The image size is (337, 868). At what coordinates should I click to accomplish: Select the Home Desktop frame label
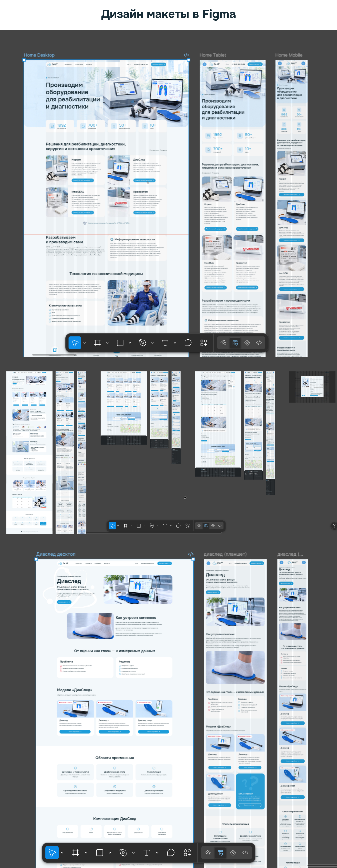click(x=39, y=55)
